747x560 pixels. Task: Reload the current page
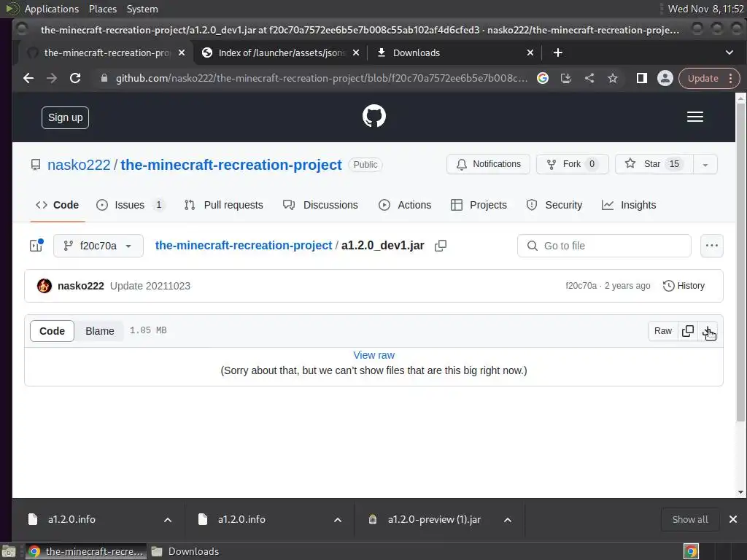coord(75,78)
